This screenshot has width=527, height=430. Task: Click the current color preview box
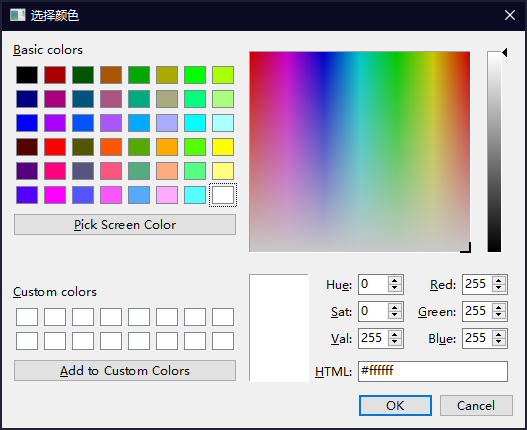pos(279,328)
